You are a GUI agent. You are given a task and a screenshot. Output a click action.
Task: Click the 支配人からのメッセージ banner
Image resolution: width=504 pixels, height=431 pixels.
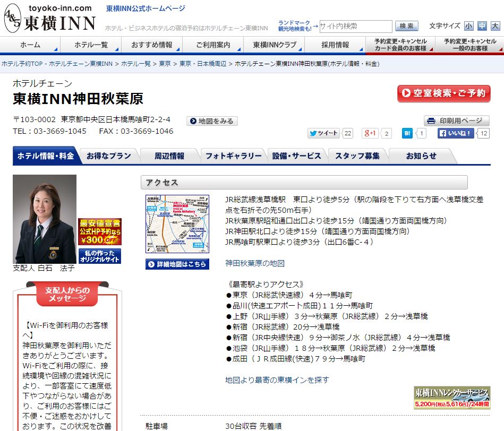(67, 294)
